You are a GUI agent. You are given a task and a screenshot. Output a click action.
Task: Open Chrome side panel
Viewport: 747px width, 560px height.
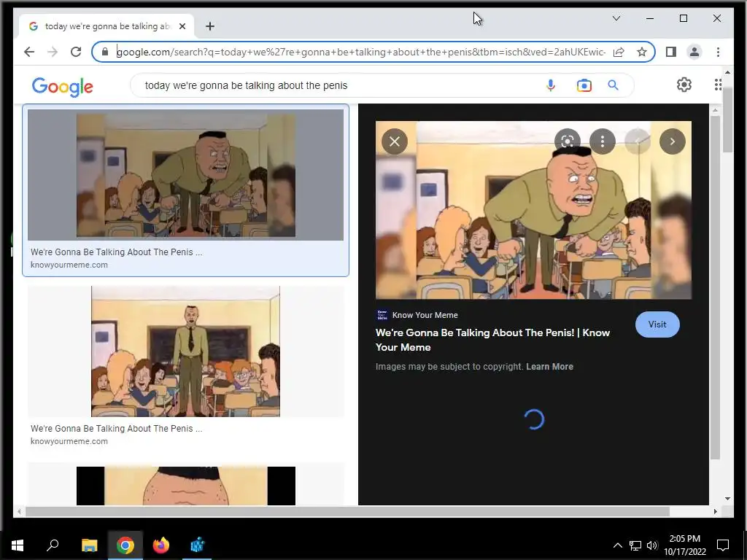click(x=671, y=52)
